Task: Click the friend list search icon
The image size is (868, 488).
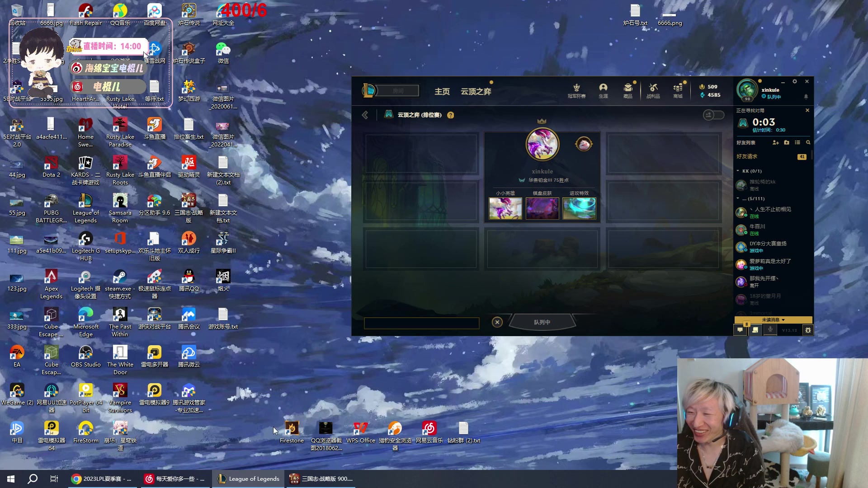Action: 808,142
